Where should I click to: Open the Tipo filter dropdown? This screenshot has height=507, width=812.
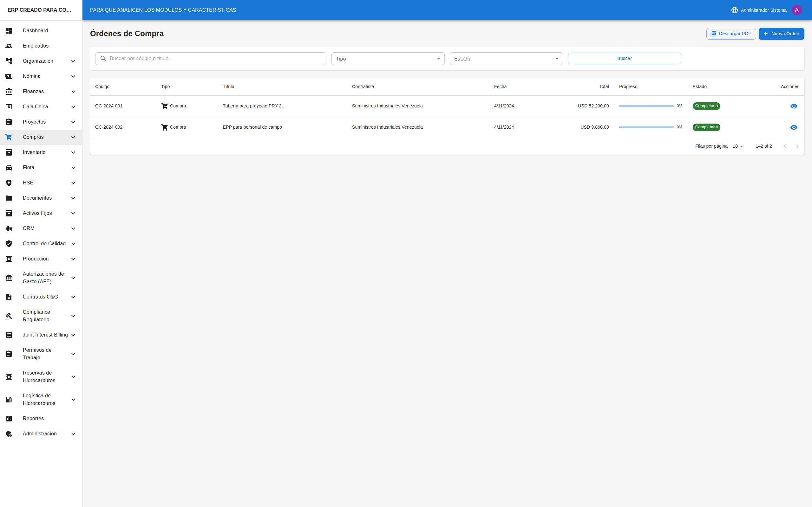tap(388, 59)
